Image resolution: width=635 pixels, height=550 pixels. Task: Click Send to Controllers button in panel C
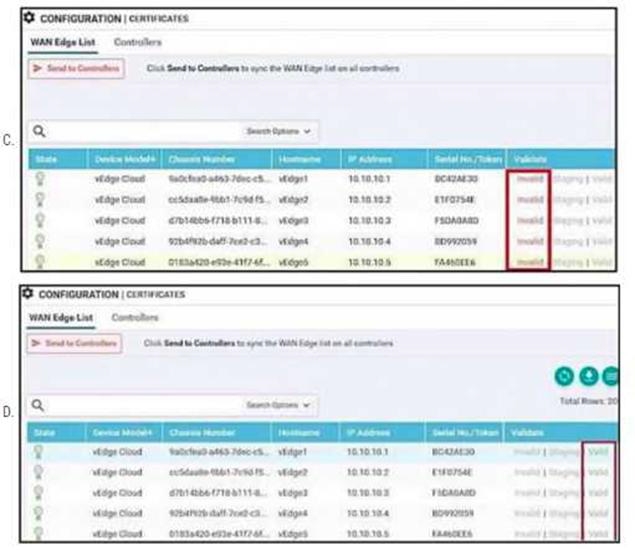76,68
